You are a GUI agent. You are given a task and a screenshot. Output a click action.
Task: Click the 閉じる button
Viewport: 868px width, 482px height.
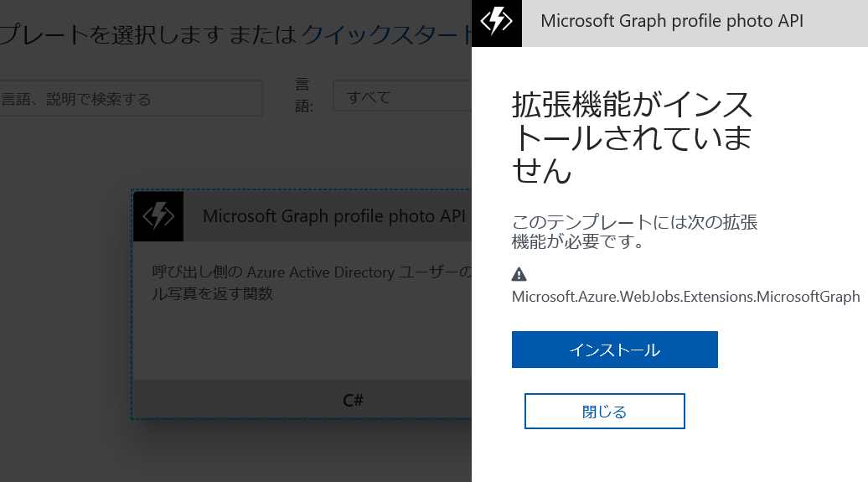click(605, 411)
